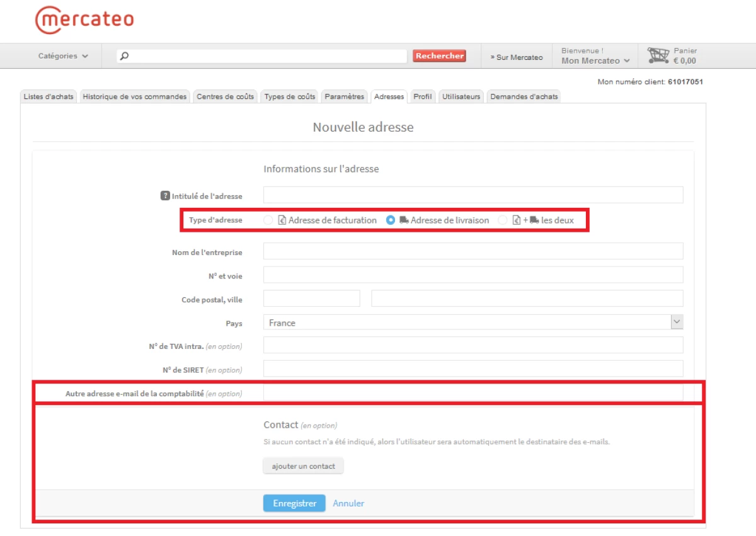
Task: Click the invoice icon for billing address
Action: coord(282,220)
